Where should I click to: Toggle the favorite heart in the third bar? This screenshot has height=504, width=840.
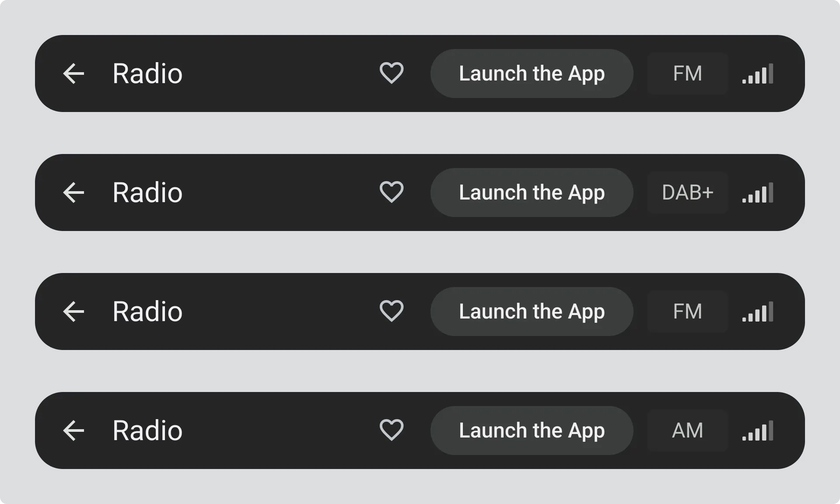coord(391,311)
